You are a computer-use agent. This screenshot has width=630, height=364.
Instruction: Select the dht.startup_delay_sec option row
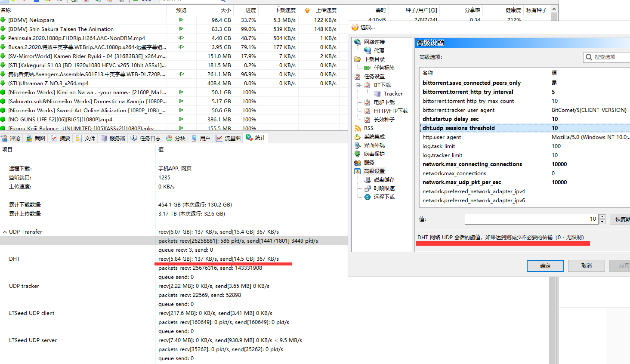(525, 119)
